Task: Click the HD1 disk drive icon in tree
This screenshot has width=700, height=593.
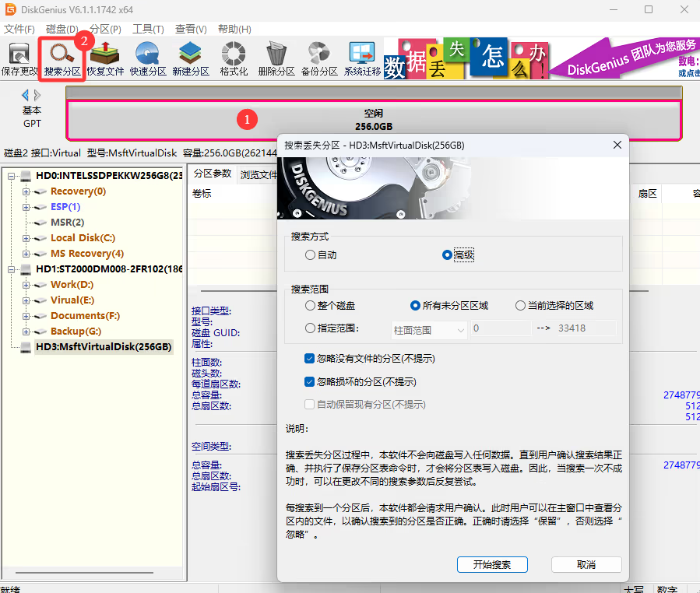Action: point(26,269)
